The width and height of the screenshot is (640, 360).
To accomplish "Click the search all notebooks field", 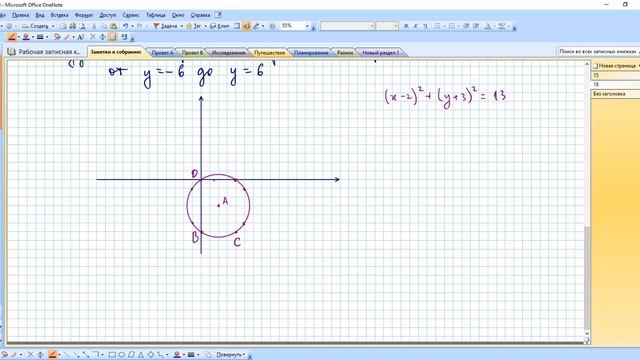I will pos(598,51).
